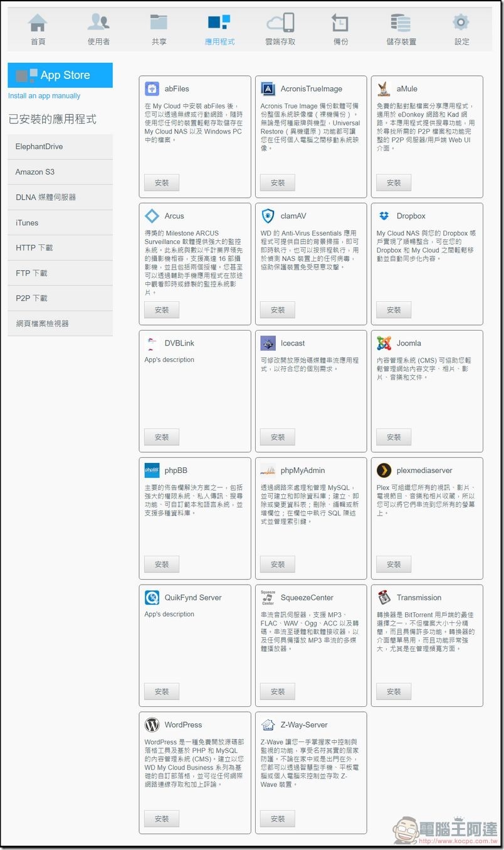The height and width of the screenshot is (850, 504).
Task: Select Amazon S3 in installed apps
Action: coord(60,172)
